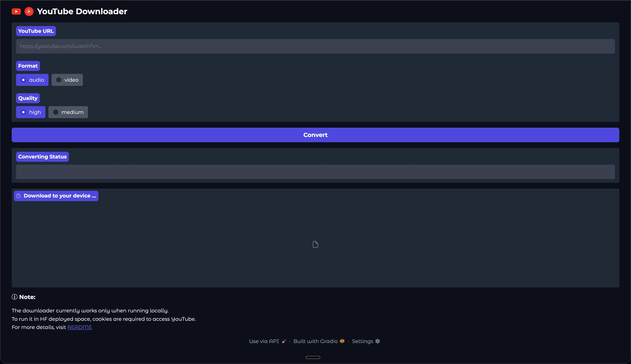631x364 pixels.
Task: Click the gear icon next to Settings
Action: pyautogui.click(x=377, y=341)
